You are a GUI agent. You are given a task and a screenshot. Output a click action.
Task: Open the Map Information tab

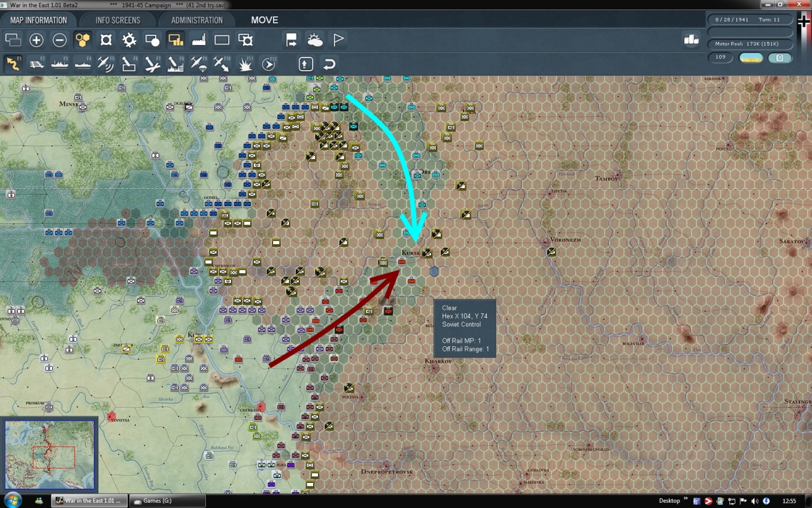click(x=38, y=20)
